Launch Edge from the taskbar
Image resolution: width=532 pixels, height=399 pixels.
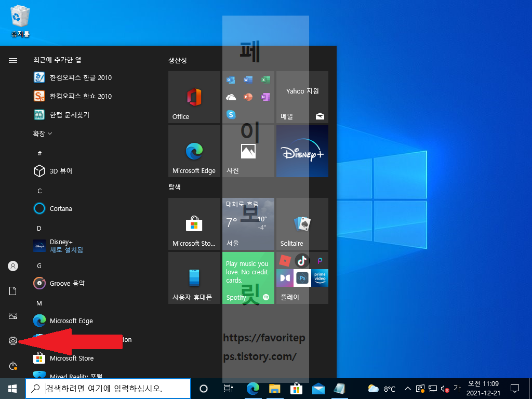click(253, 389)
